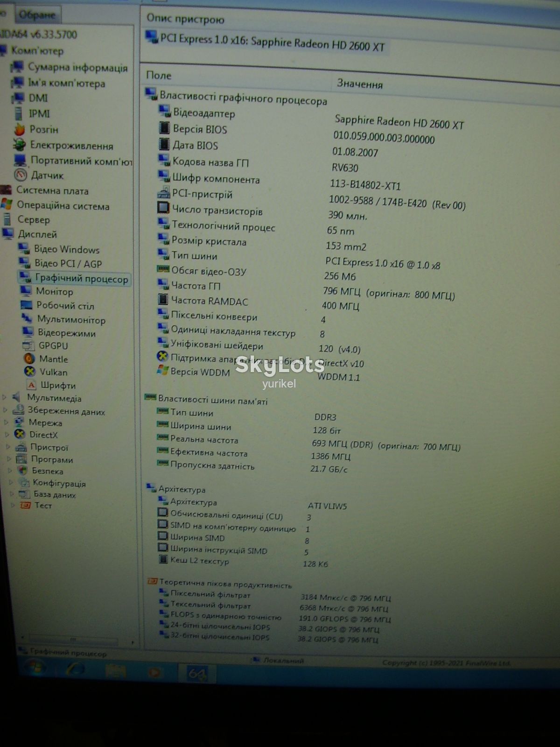Open the Шрифти fonts icon

[x=31, y=385]
